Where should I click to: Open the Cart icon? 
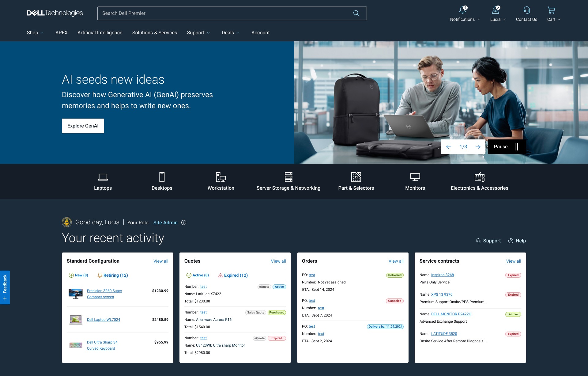(551, 10)
